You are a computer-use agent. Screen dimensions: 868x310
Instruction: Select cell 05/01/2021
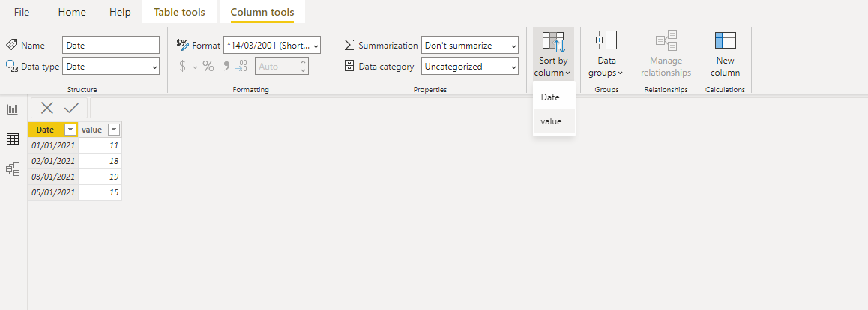point(53,192)
